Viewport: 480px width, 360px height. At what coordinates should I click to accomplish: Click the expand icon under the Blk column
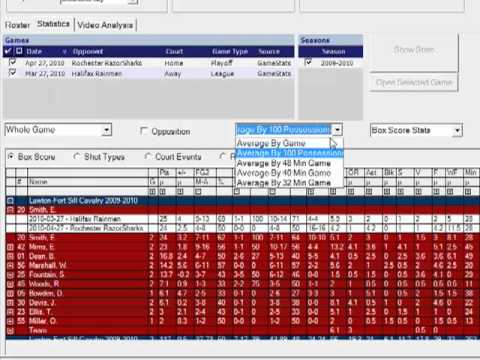387,192
